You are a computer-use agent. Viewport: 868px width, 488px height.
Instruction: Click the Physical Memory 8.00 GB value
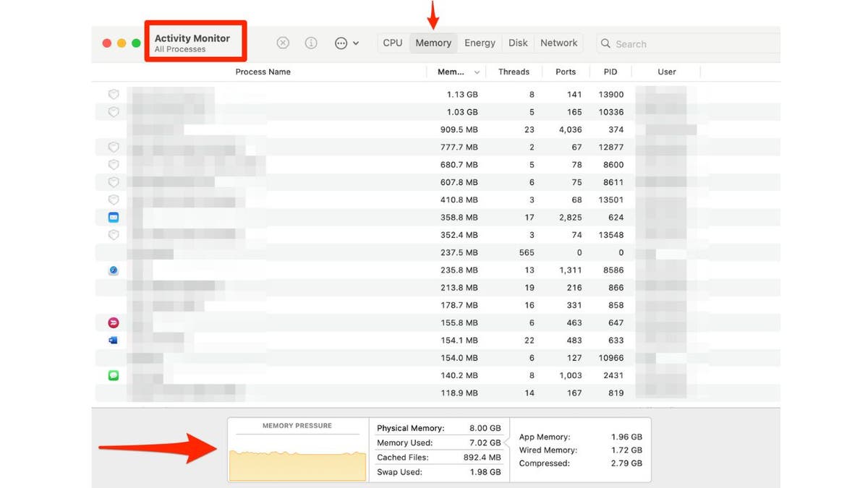485,429
